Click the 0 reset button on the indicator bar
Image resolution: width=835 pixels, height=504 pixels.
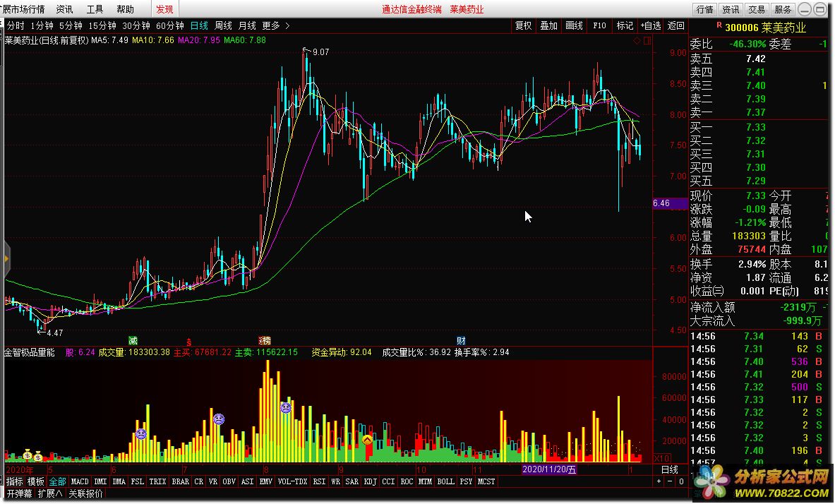[681, 481]
